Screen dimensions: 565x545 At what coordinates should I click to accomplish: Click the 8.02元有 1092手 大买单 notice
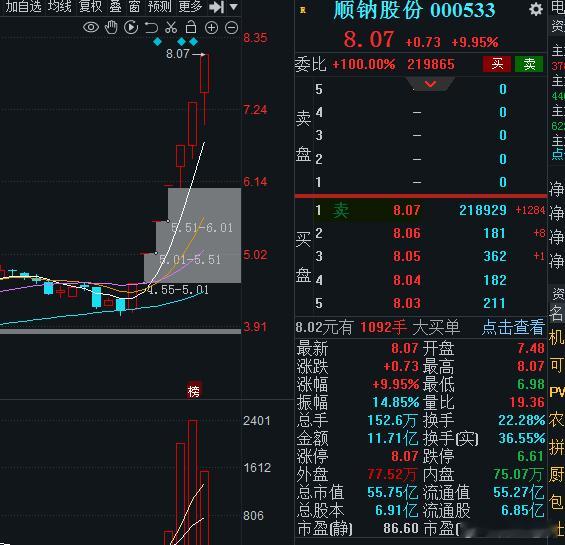click(x=378, y=327)
